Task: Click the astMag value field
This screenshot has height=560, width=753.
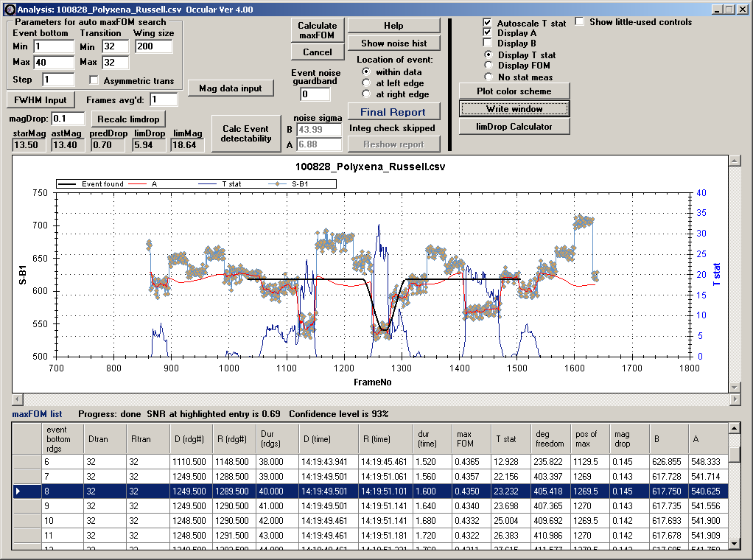Action: pos(68,145)
